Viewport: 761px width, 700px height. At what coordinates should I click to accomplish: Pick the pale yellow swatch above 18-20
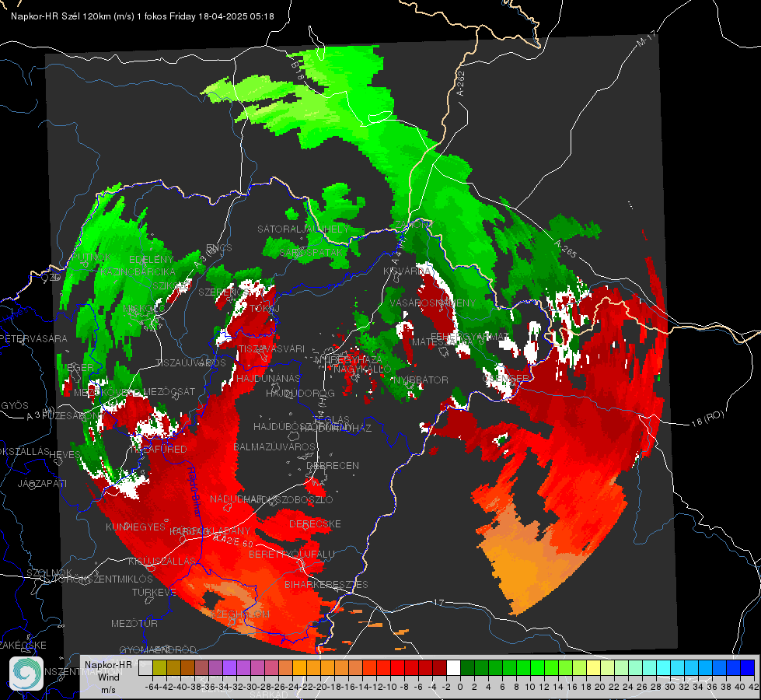pos(593,667)
